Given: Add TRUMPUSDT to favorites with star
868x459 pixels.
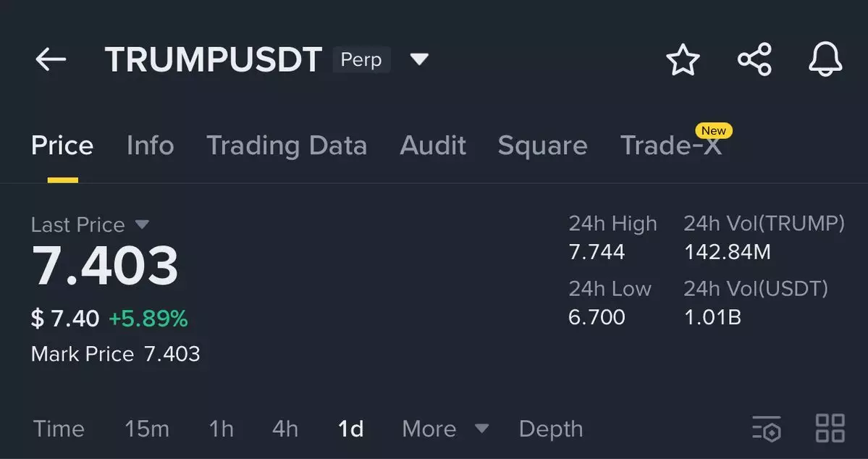Looking at the screenshot, I should click(683, 59).
